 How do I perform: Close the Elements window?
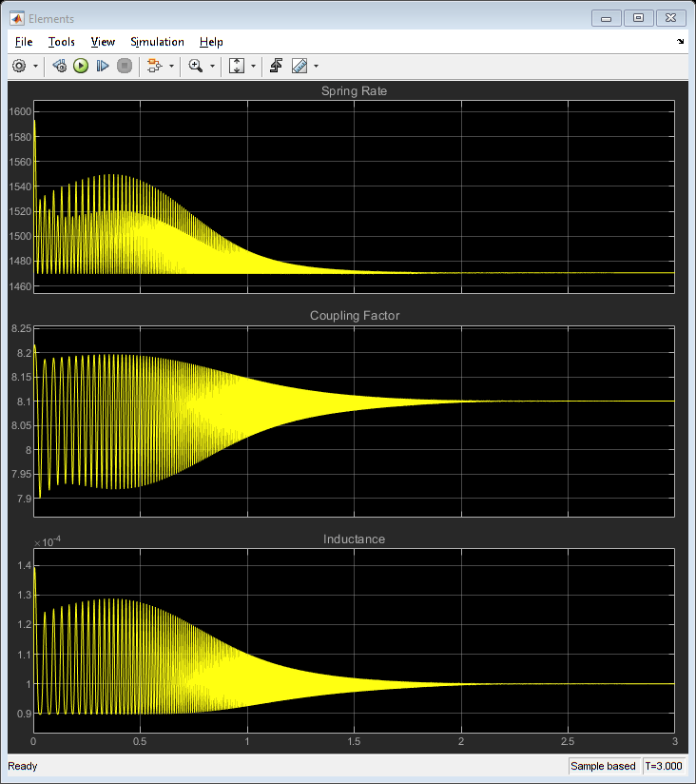(670, 18)
